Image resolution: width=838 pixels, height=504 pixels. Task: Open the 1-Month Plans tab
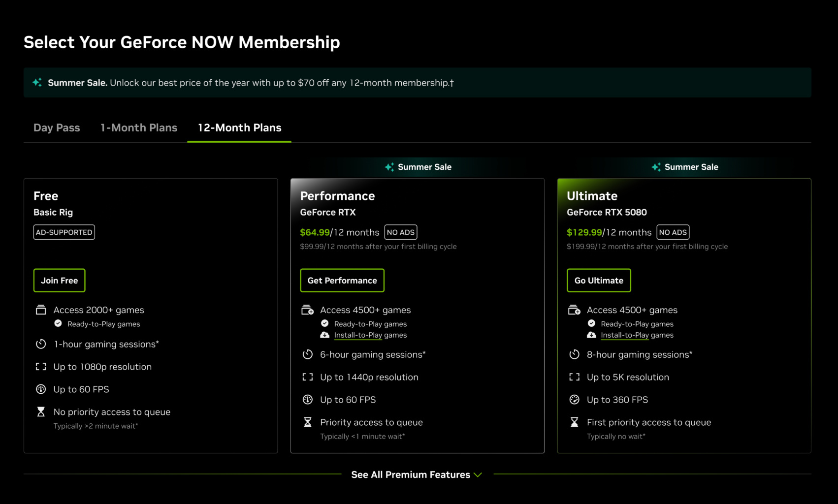point(139,127)
